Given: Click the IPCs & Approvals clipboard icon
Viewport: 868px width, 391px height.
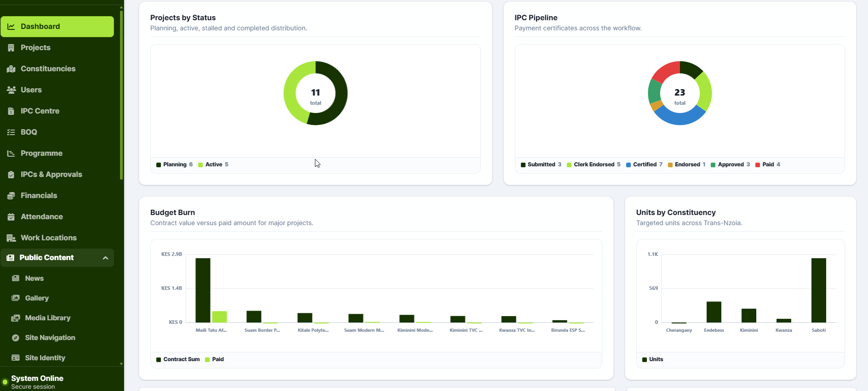Looking at the screenshot, I should pyautogui.click(x=11, y=175).
